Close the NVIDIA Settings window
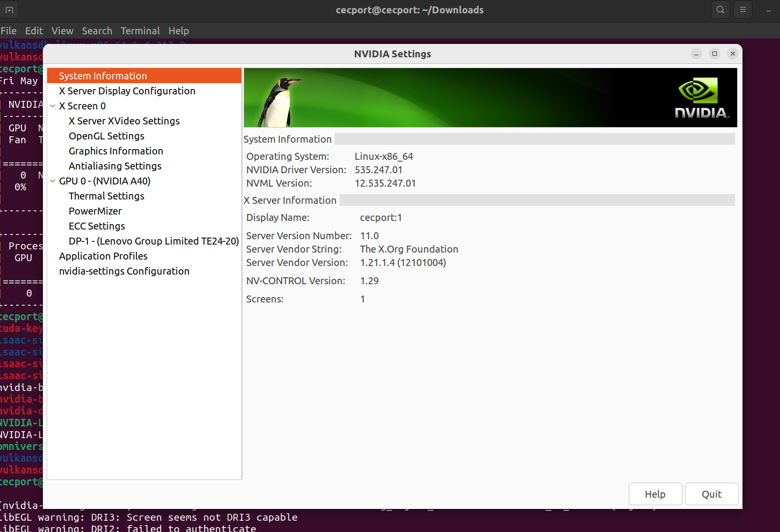 pos(733,54)
